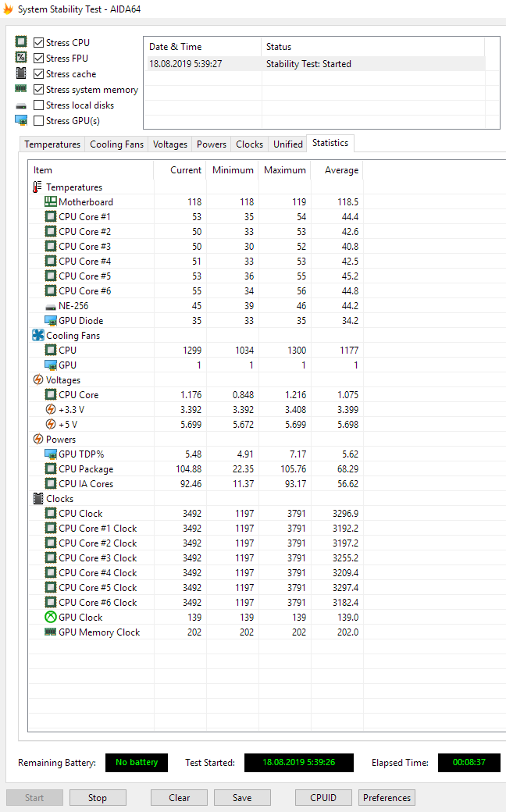Click the Status log column header
The width and height of the screenshot is (506, 812).
click(x=373, y=47)
